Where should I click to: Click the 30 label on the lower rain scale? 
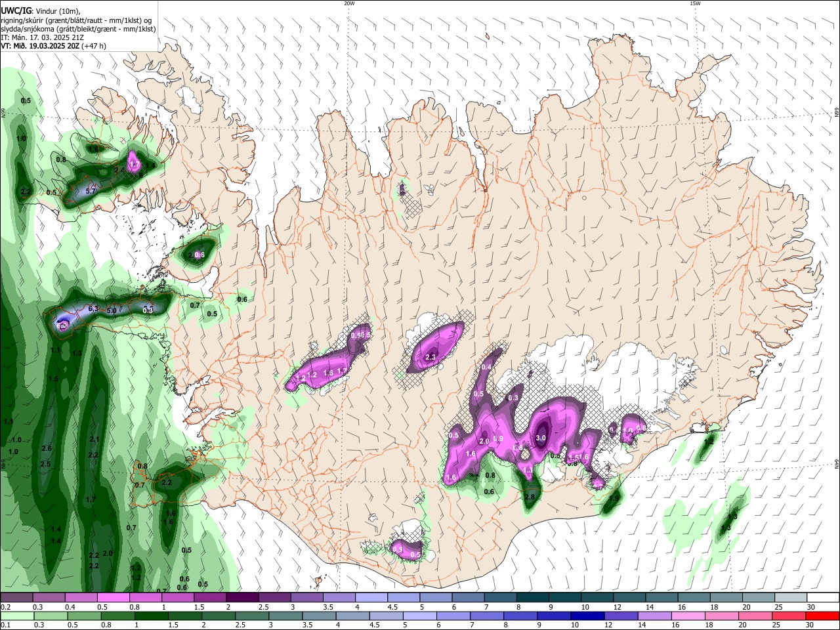point(810,625)
